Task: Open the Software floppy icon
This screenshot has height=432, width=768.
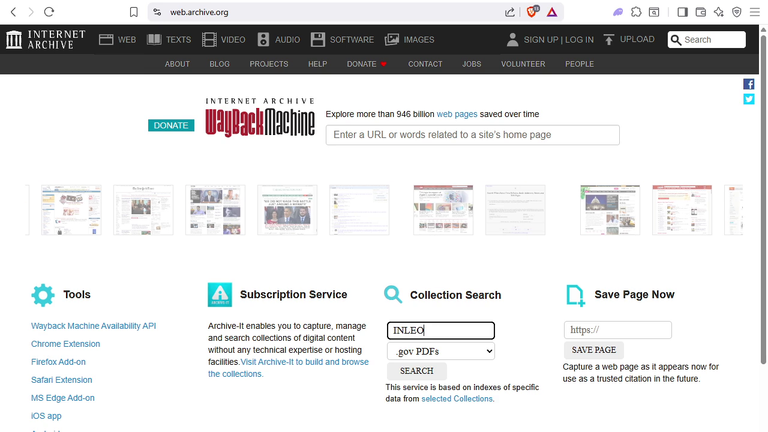Action: [x=318, y=40]
